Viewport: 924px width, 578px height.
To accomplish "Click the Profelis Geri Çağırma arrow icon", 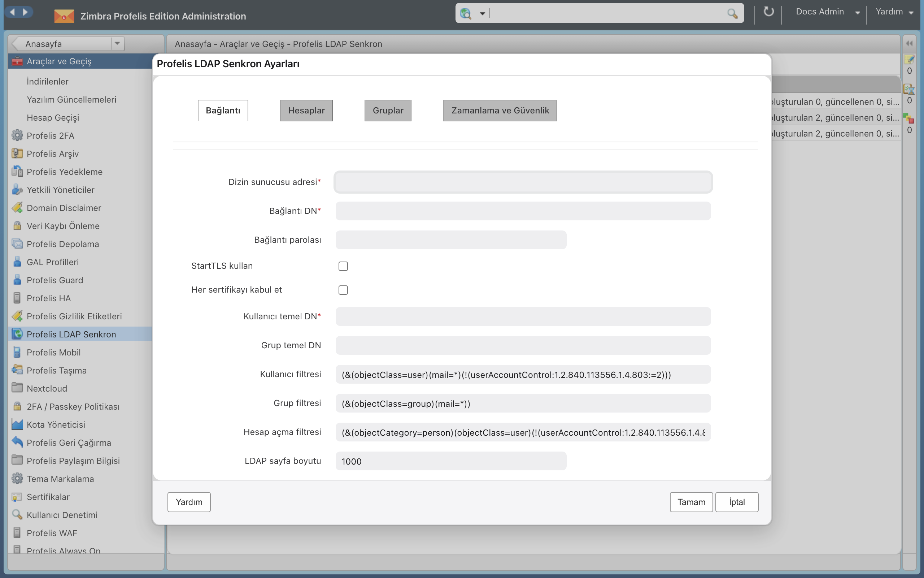I will [17, 442].
